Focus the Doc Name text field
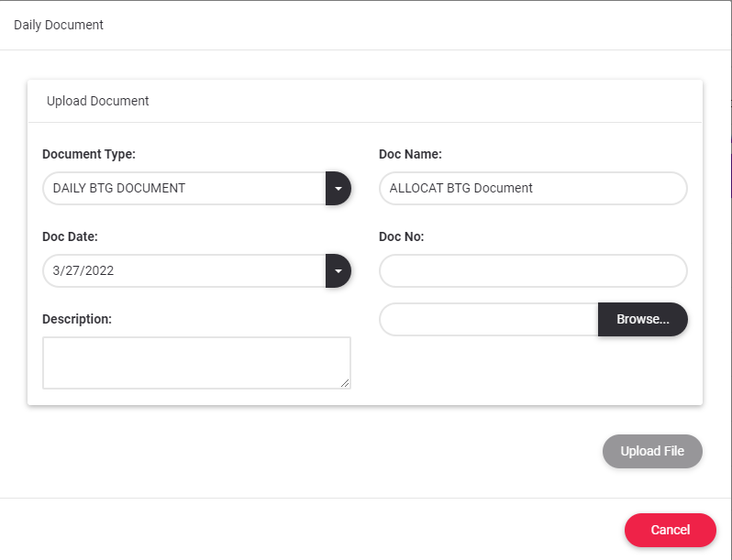Screen dimensions: 732x560 (532, 188)
